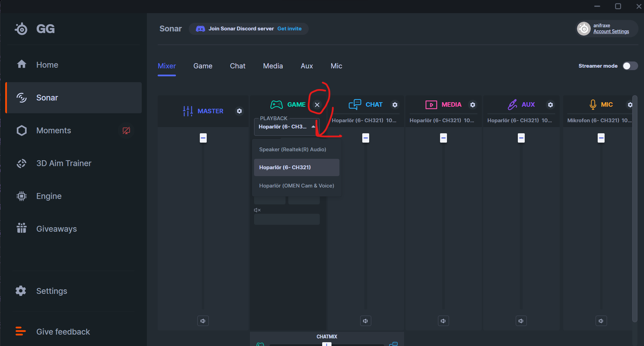Click the CHATMIX label
Viewport: 644px width, 346px height.
coord(327,337)
